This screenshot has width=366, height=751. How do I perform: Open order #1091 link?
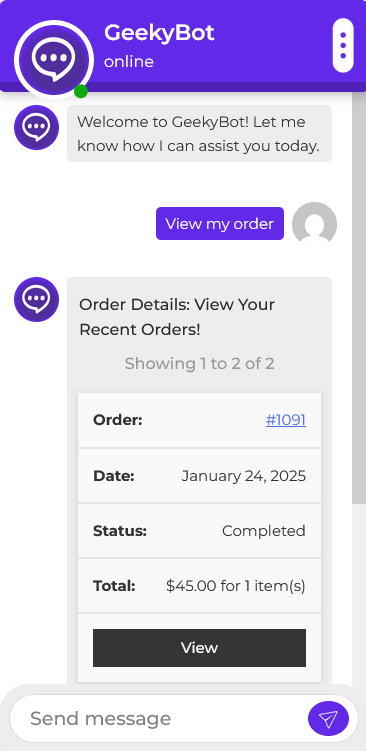tap(286, 420)
